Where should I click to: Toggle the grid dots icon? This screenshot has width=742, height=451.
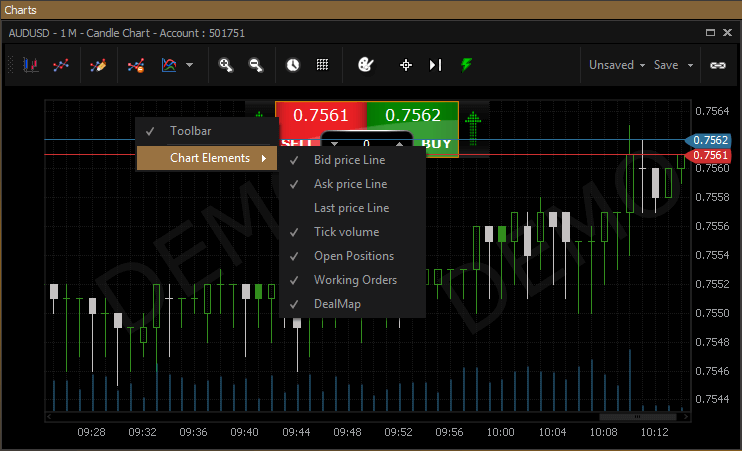coord(323,65)
